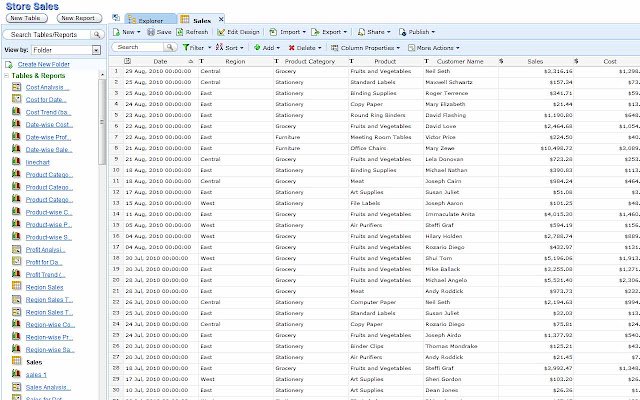Open the More Actions menu

[434, 48]
